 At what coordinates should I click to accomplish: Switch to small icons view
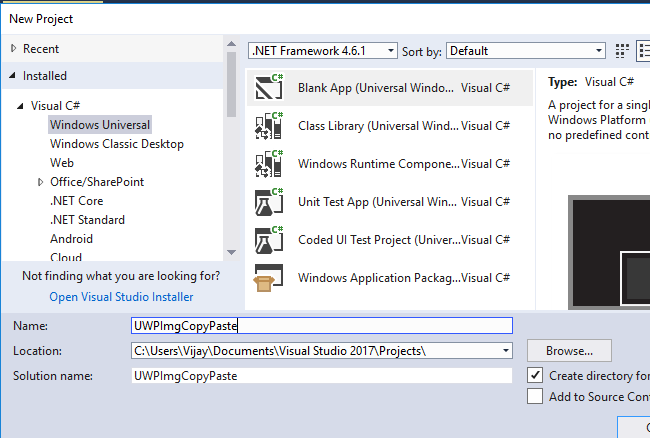pos(622,50)
